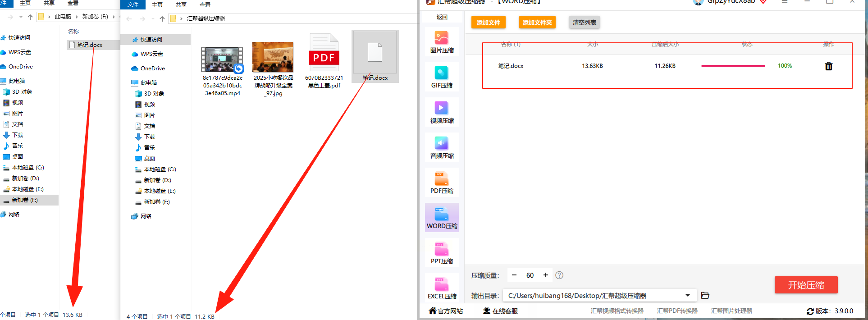Image resolution: width=868 pixels, height=320 pixels.
Task: Clear the list with 清空列表
Action: point(584,23)
